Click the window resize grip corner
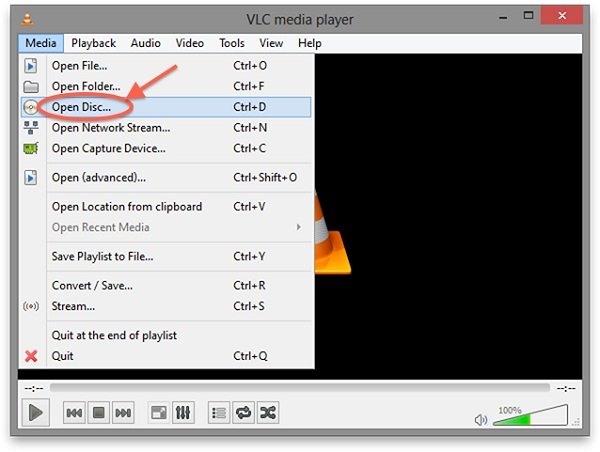Screen dimensions: 600x452 (576, 423)
